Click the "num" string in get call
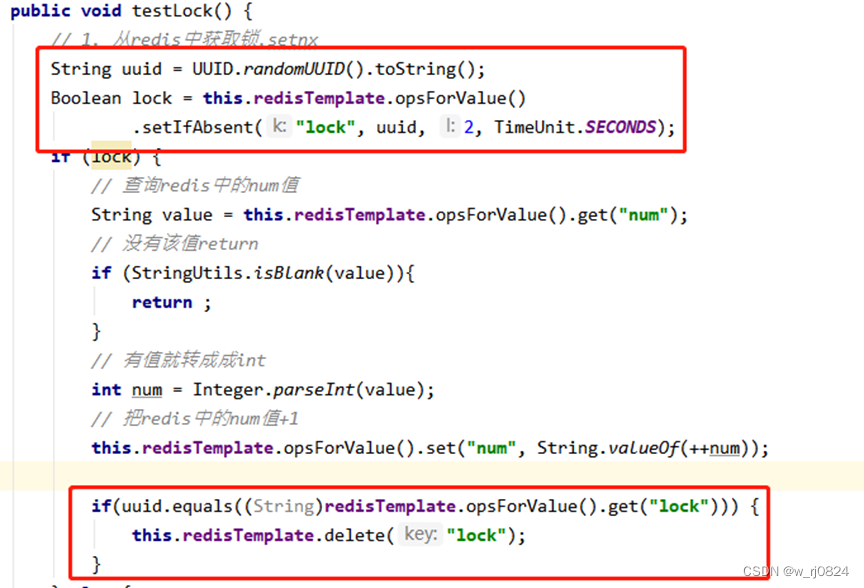The width and height of the screenshot is (864, 588). 643,214
